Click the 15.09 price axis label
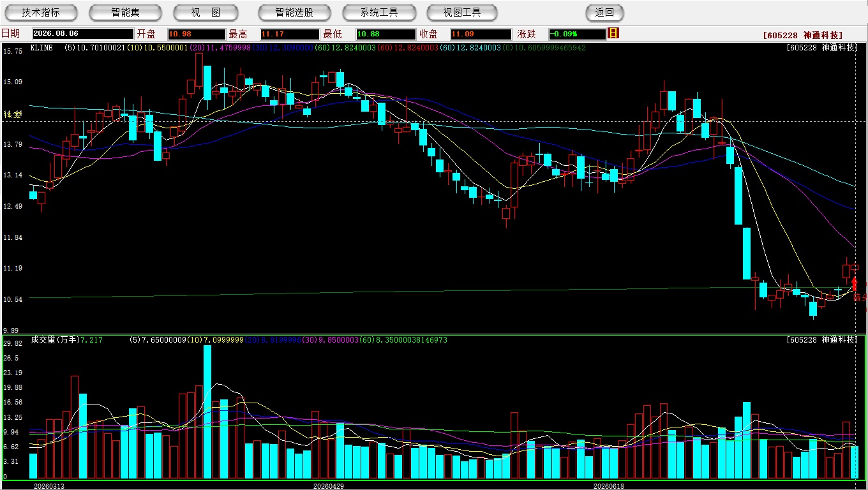Viewport: 868px width, 490px height. [x=13, y=82]
